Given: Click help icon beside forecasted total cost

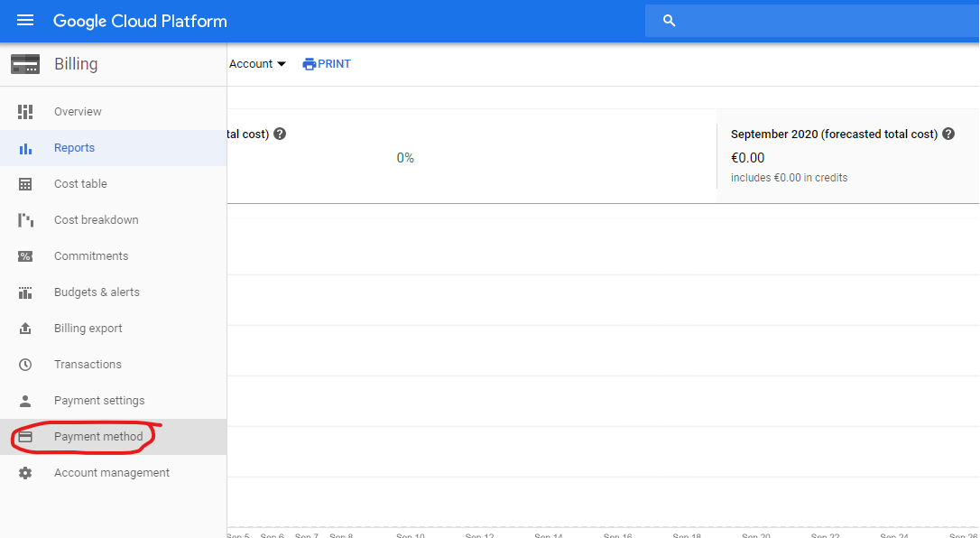Looking at the screenshot, I should [948, 134].
